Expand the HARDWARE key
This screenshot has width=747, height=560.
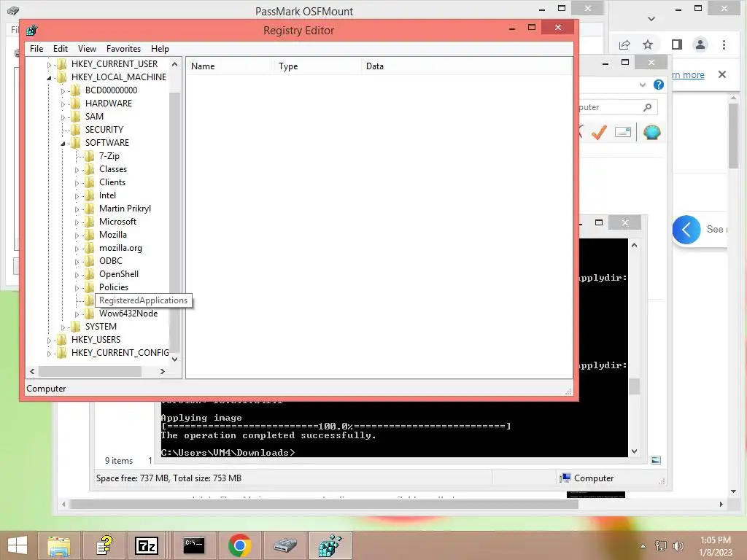[63, 104]
